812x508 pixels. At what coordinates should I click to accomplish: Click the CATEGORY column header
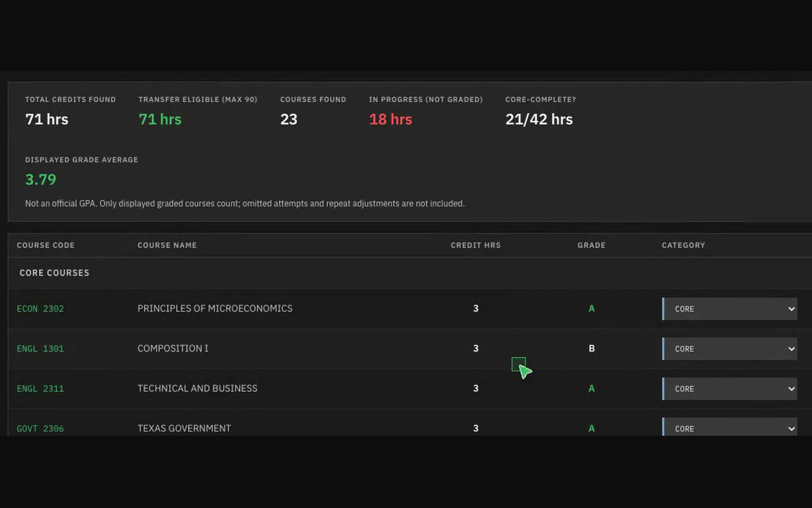[683, 245]
